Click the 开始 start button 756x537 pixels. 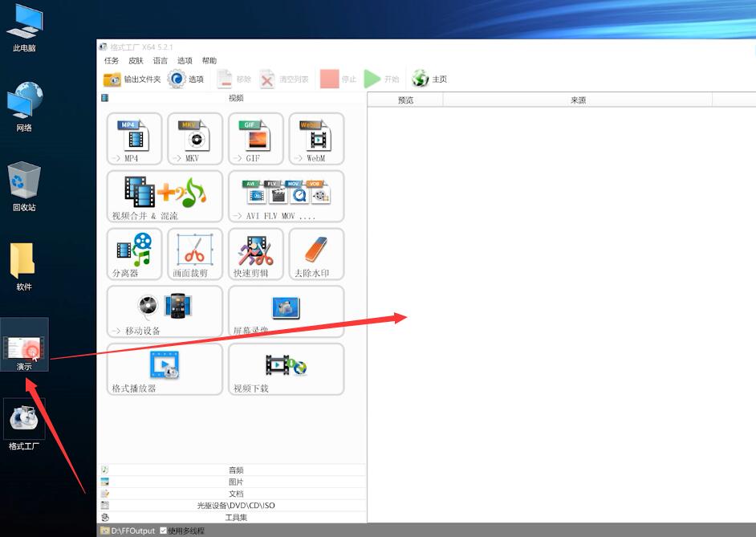pyautogui.click(x=381, y=79)
